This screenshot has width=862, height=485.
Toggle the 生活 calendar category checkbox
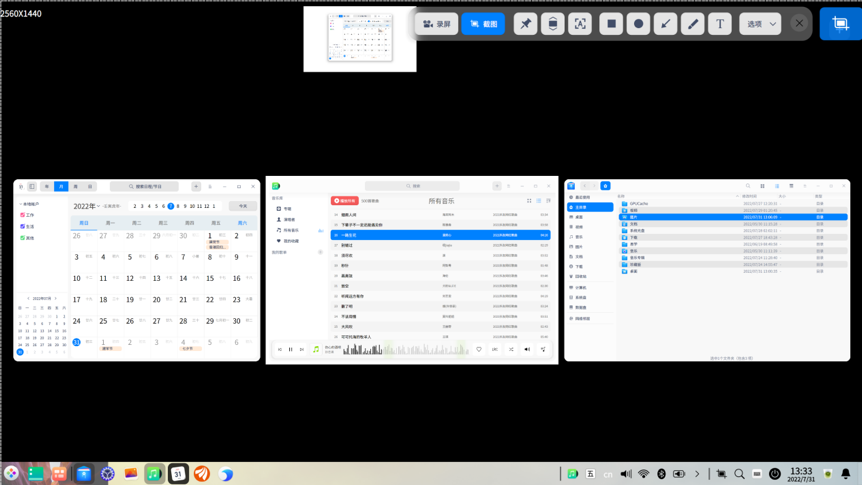coord(23,227)
